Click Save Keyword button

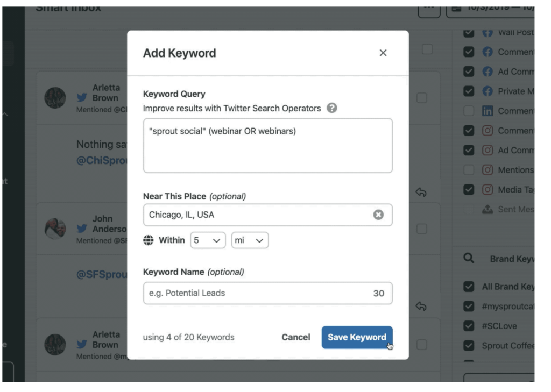point(357,337)
